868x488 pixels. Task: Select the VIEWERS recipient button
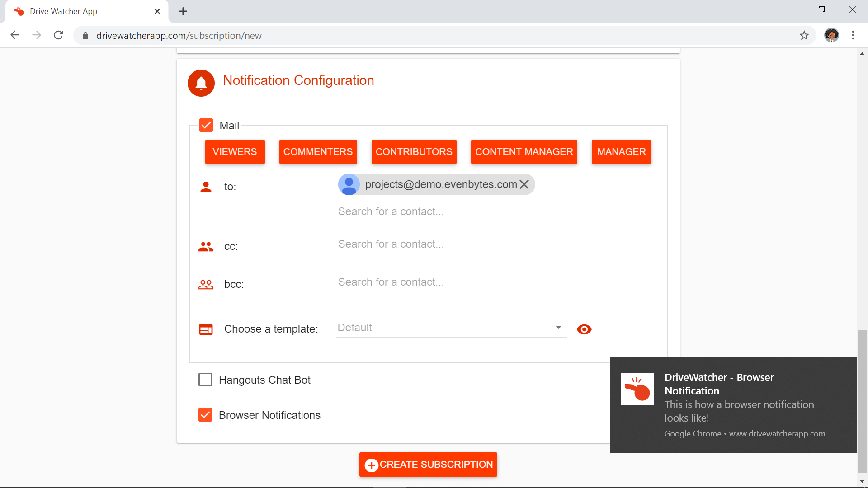pos(235,152)
